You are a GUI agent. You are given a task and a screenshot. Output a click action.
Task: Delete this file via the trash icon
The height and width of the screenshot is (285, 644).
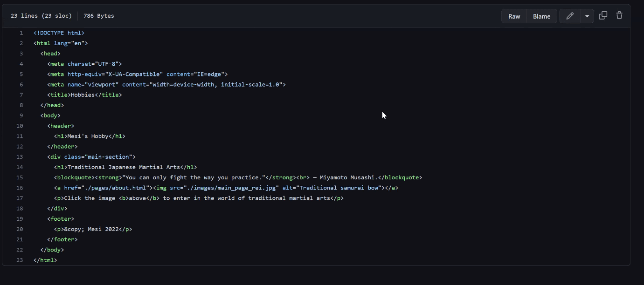[619, 15]
